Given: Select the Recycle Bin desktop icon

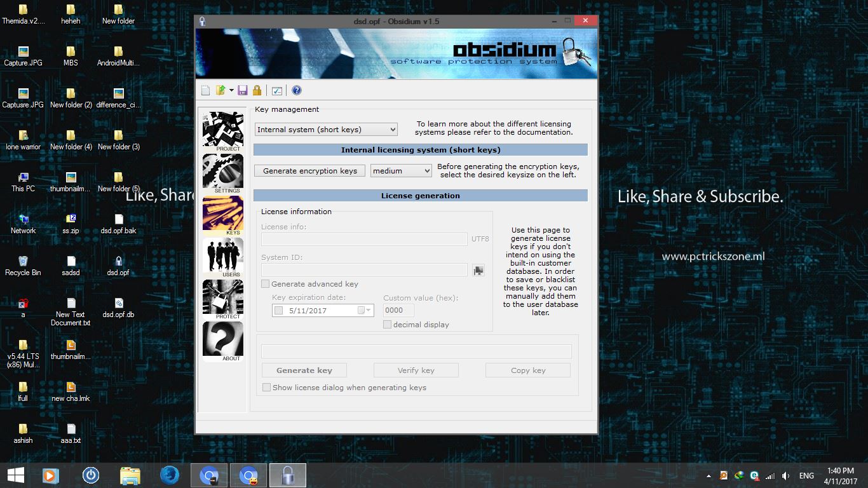Looking at the screenshot, I should click(23, 266).
